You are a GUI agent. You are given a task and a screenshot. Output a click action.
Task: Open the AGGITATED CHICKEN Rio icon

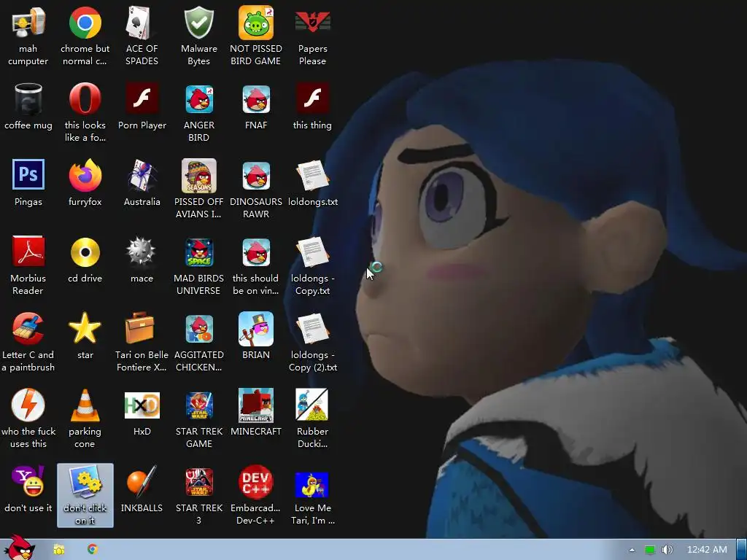(198, 329)
